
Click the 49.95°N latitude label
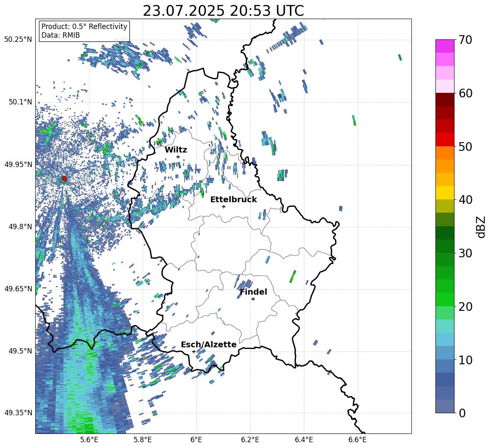point(18,164)
